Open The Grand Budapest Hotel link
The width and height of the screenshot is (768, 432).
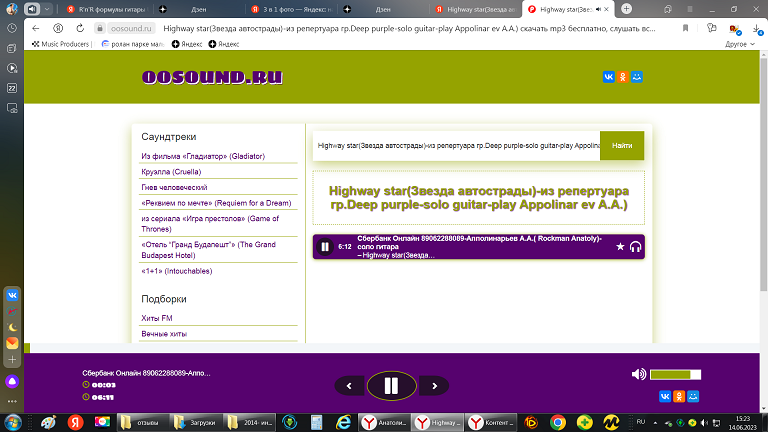[x=209, y=250]
